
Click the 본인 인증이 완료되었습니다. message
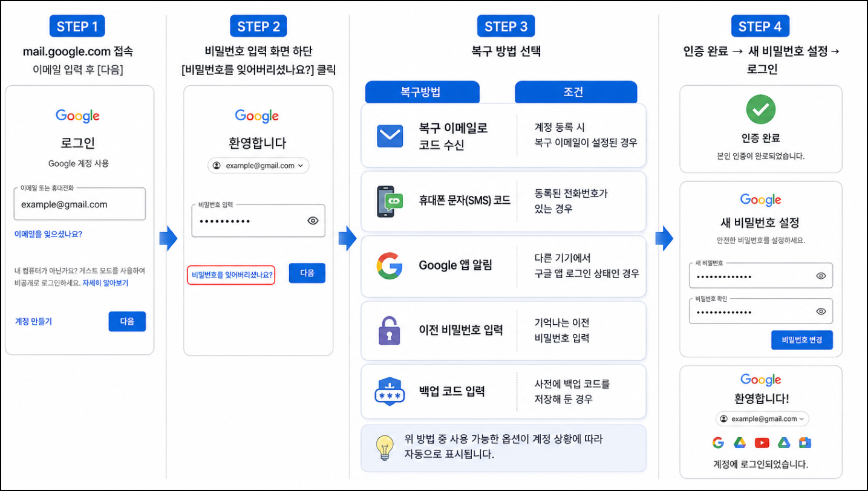pyautogui.click(x=760, y=156)
